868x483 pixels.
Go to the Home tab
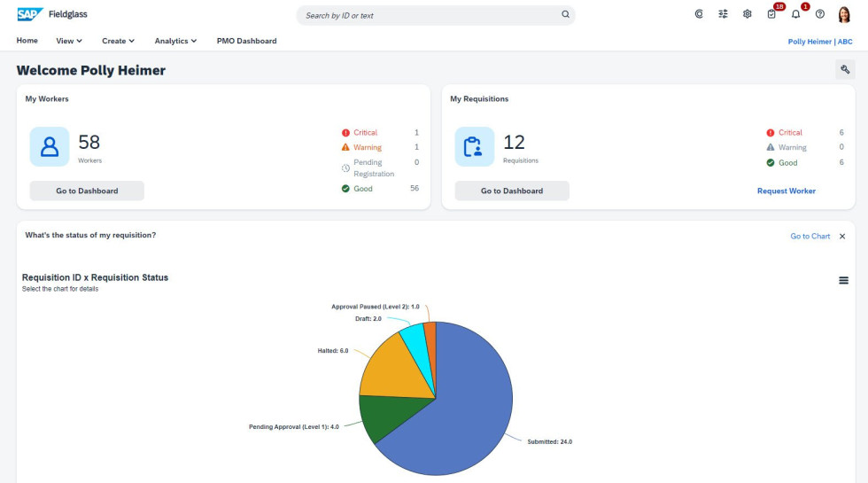pos(27,41)
